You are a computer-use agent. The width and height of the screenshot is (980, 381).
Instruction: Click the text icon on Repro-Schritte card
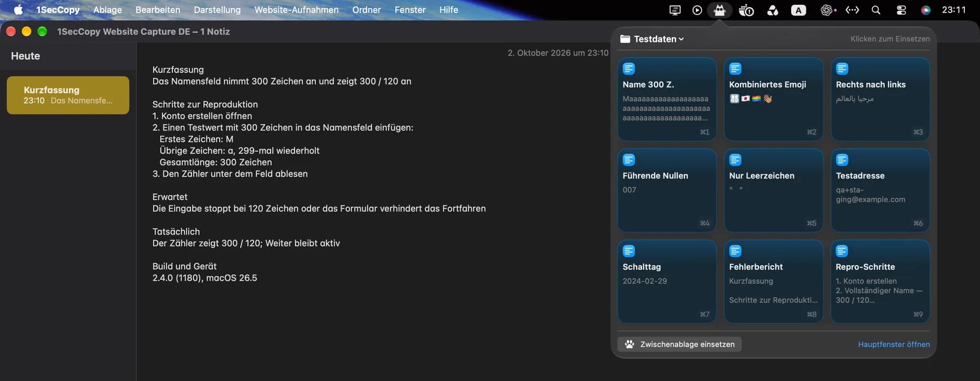842,251
